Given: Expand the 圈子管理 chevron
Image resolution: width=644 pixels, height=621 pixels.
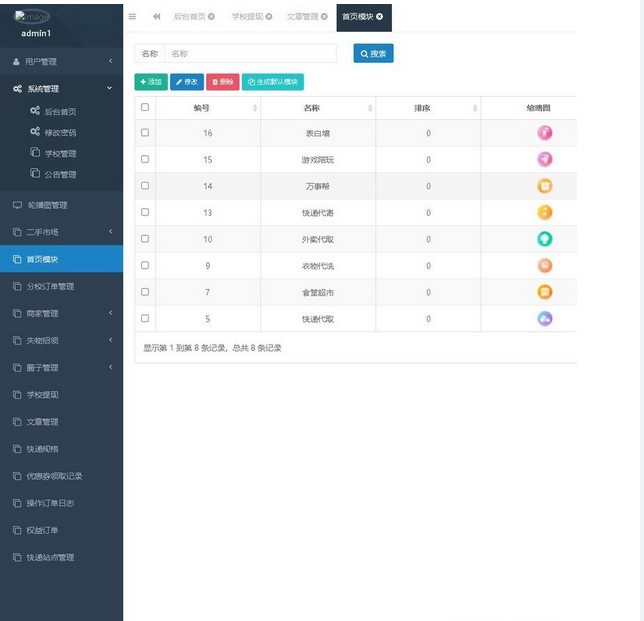Looking at the screenshot, I should click(110, 367).
